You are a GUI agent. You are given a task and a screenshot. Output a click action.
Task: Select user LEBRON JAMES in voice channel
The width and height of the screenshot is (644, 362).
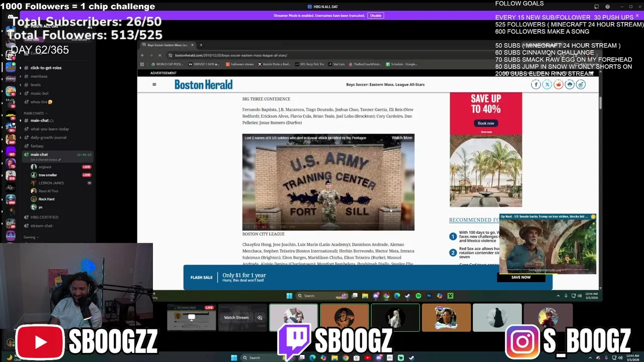(x=51, y=183)
